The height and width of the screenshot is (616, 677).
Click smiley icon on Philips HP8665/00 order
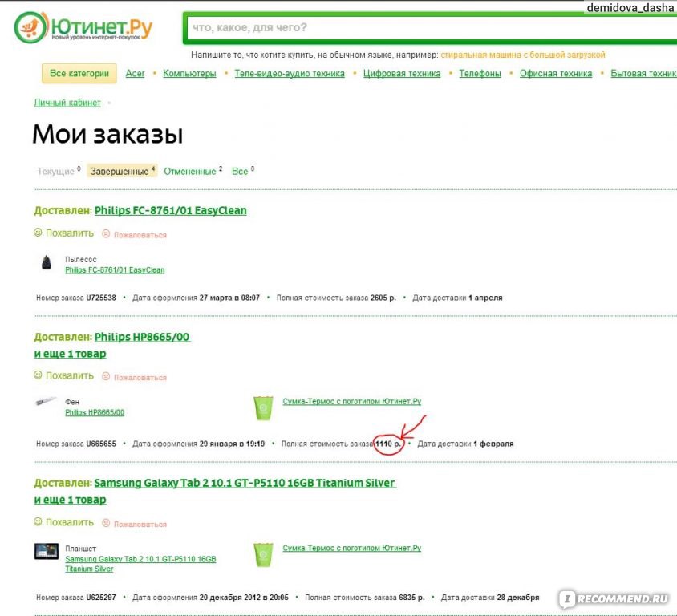point(38,375)
